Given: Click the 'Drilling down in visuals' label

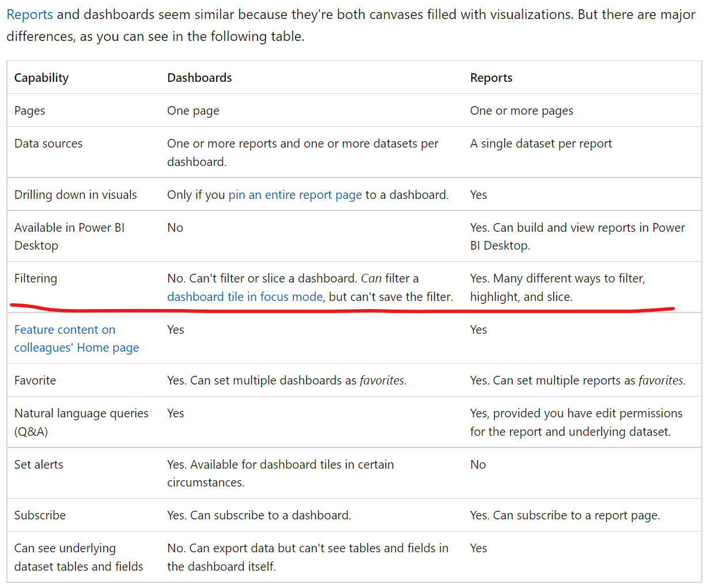Looking at the screenshot, I should [x=75, y=195].
